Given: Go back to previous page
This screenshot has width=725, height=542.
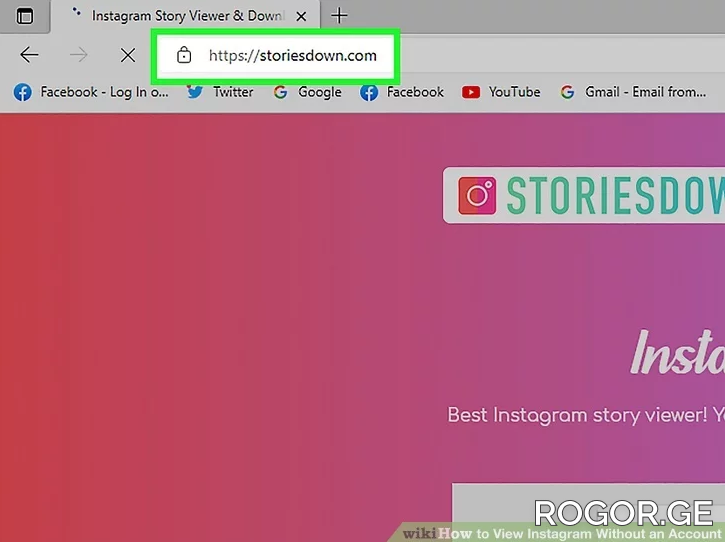Looking at the screenshot, I should click(29, 55).
